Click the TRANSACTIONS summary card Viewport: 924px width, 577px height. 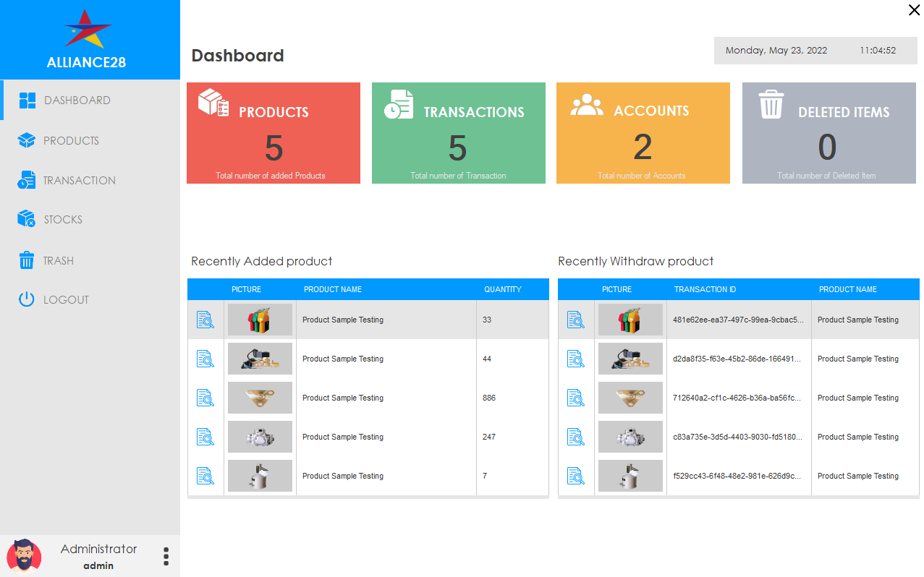(458, 132)
